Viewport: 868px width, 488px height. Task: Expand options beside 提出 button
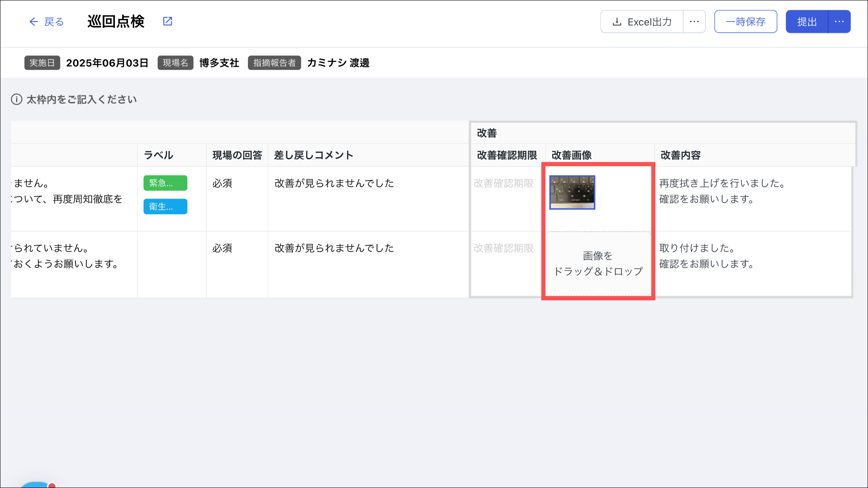839,22
